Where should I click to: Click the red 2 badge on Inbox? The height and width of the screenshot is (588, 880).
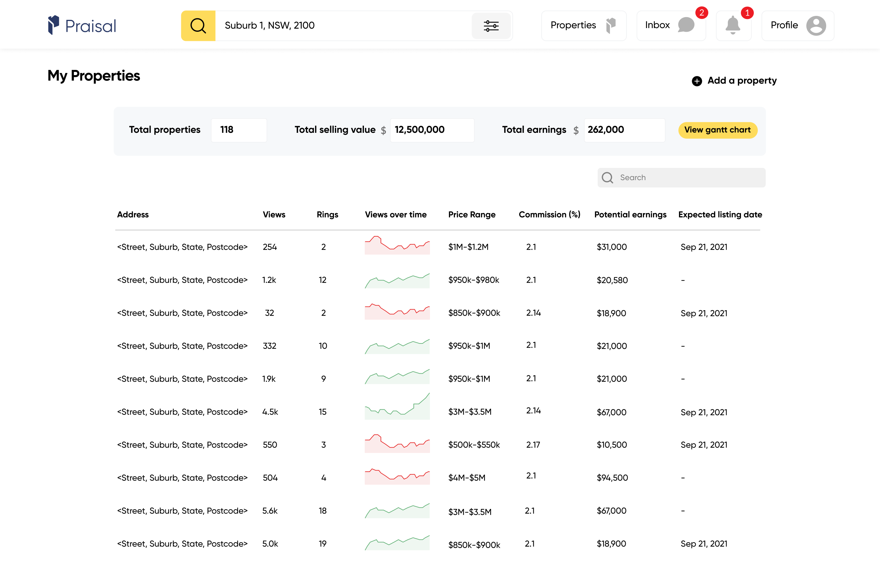tap(702, 13)
